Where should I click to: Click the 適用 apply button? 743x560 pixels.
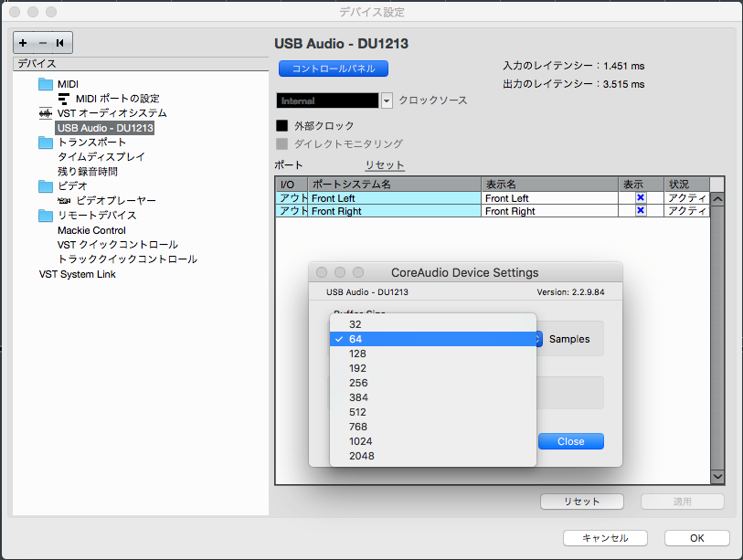click(x=683, y=502)
